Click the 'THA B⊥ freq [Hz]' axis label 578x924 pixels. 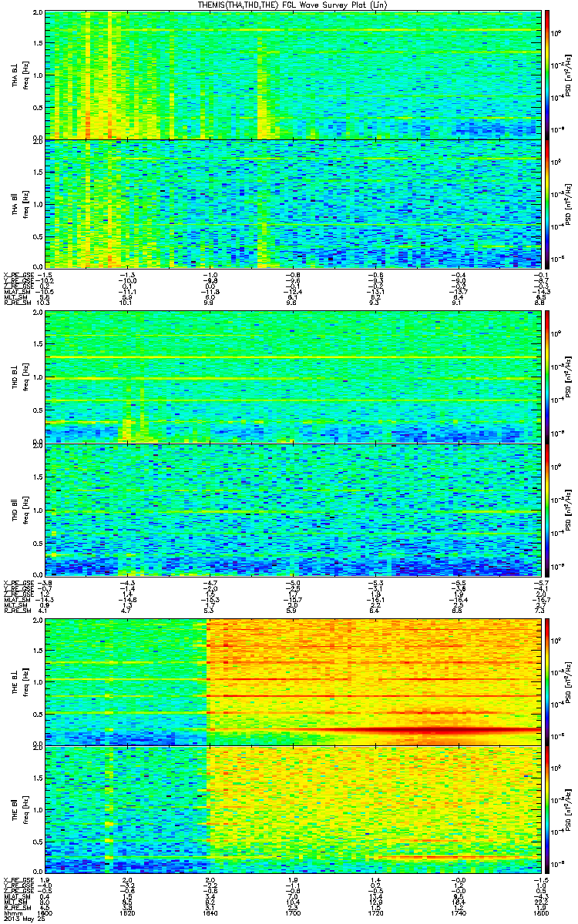tap(21, 75)
